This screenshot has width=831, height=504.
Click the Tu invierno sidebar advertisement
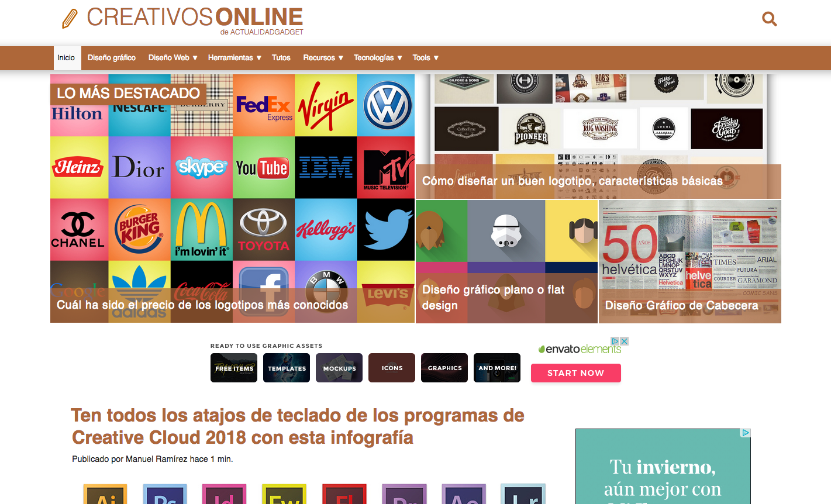point(663,467)
